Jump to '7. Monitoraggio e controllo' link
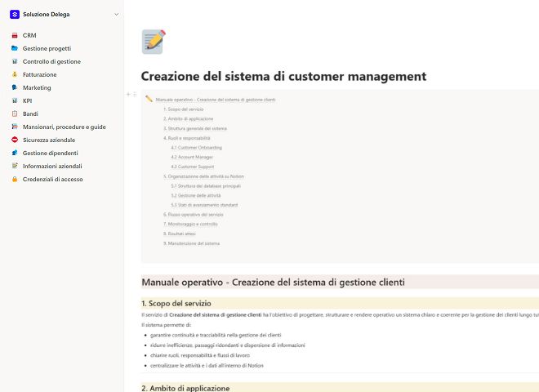The height and width of the screenshot is (392, 539). click(190, 225)
